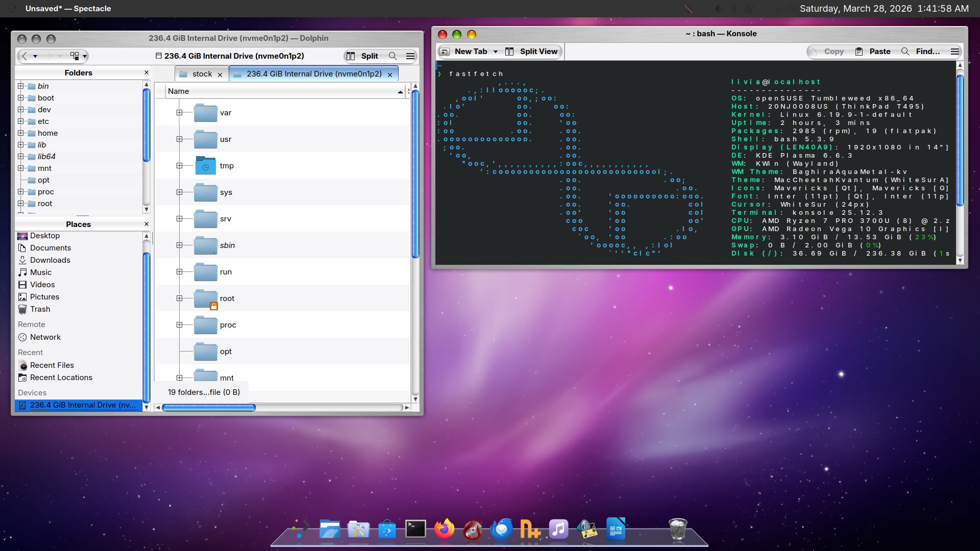Open the Trash in the dock
The image size is (980, 551).
(677, 529)
